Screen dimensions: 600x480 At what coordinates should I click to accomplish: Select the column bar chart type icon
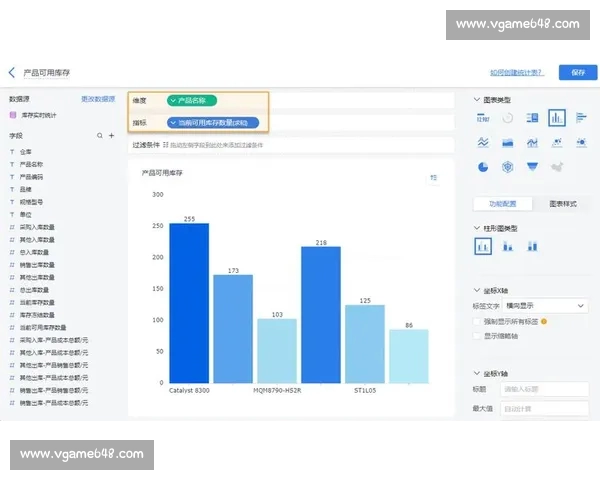coord(557,118)
